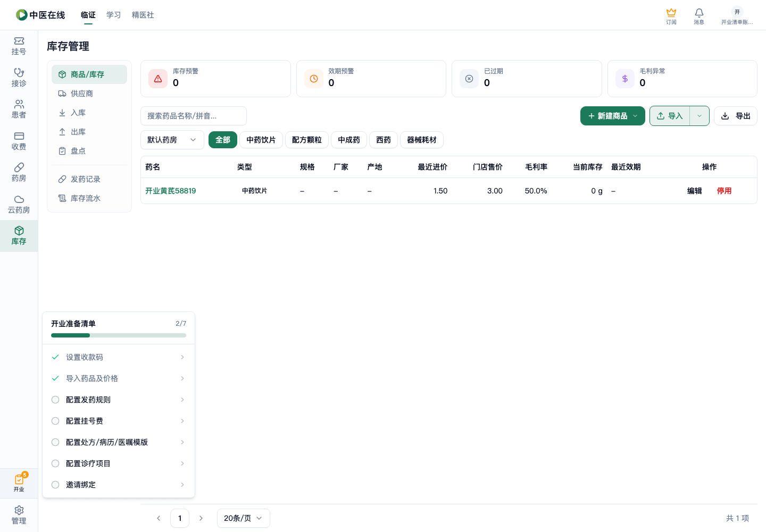Viewport: 766px width, 532px height.
Task: Filter by 器械耗材 category
Action: point(422,140)
